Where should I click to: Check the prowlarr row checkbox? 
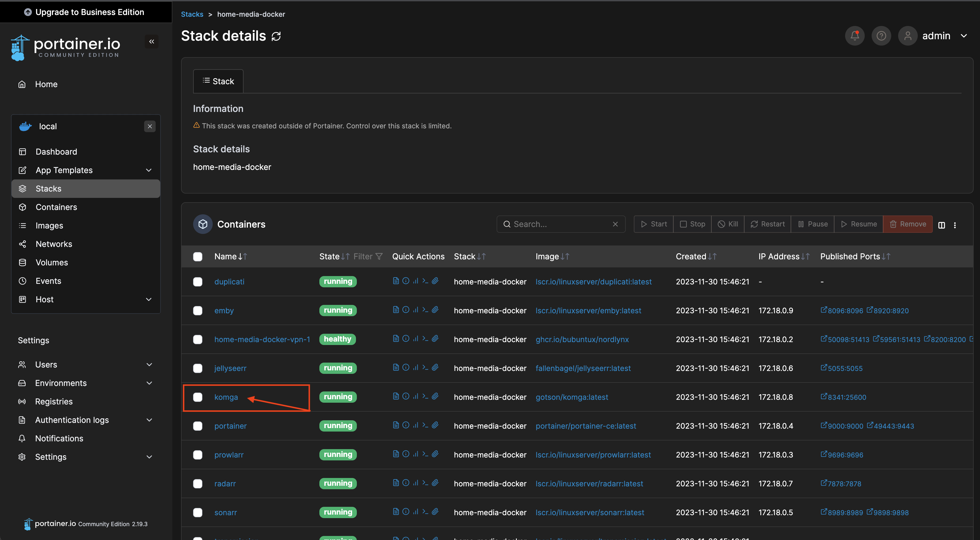coord(197,455)
